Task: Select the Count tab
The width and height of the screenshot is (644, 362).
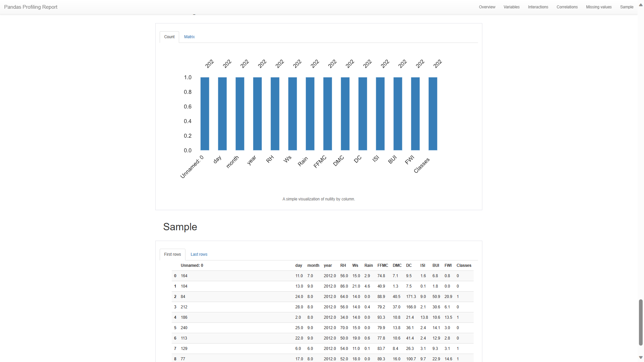Action: (x=169, y=37)
